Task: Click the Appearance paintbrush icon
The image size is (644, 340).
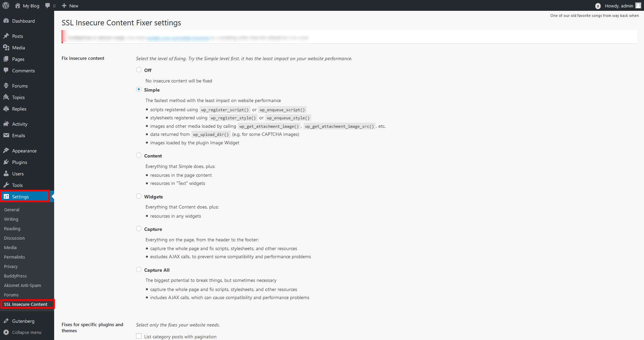Action: [x=6, y=151]
